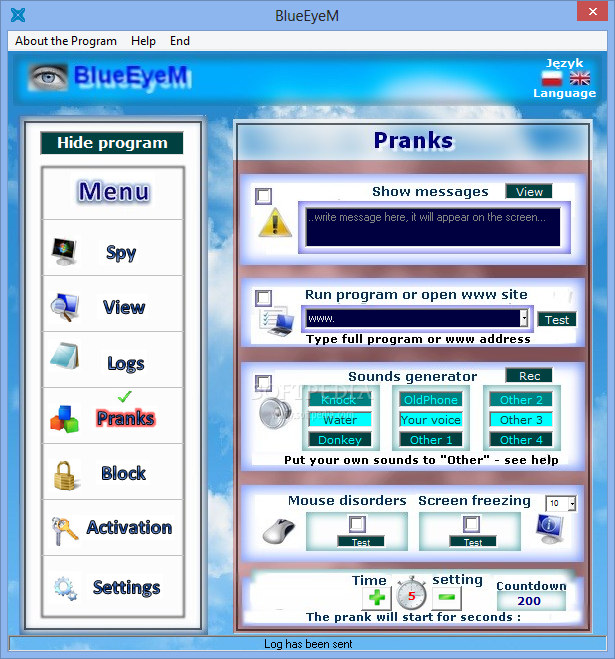This screenshot has height=659, width=615.
Task: Click the Hide program button
Action: (x=112, y=143)
